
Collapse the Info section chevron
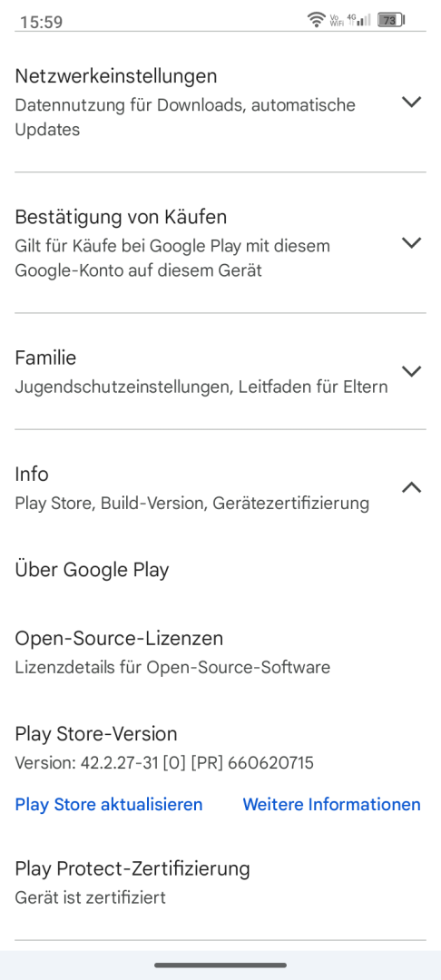coord(411,487)
